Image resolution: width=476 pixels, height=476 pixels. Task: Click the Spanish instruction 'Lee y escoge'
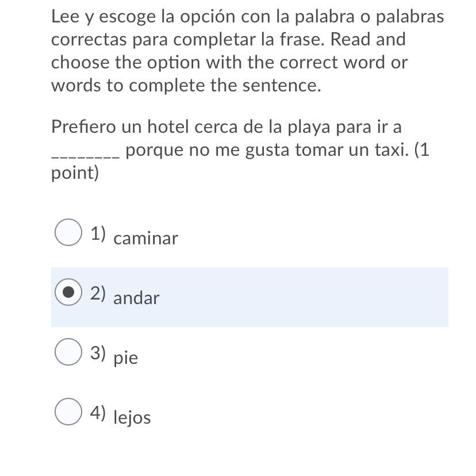click(103, 17)
